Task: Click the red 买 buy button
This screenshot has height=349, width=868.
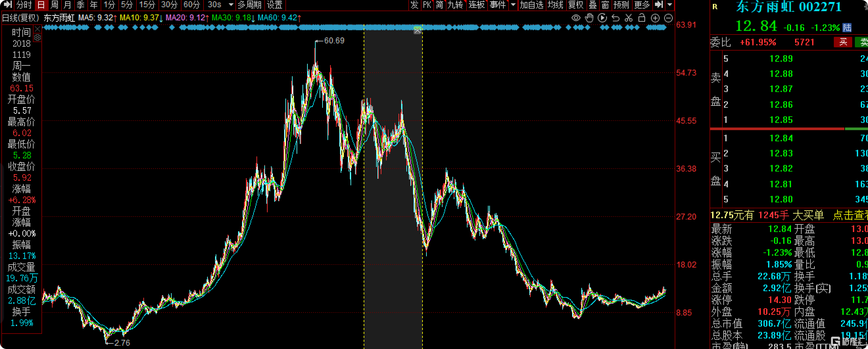Action: [843, 42]
